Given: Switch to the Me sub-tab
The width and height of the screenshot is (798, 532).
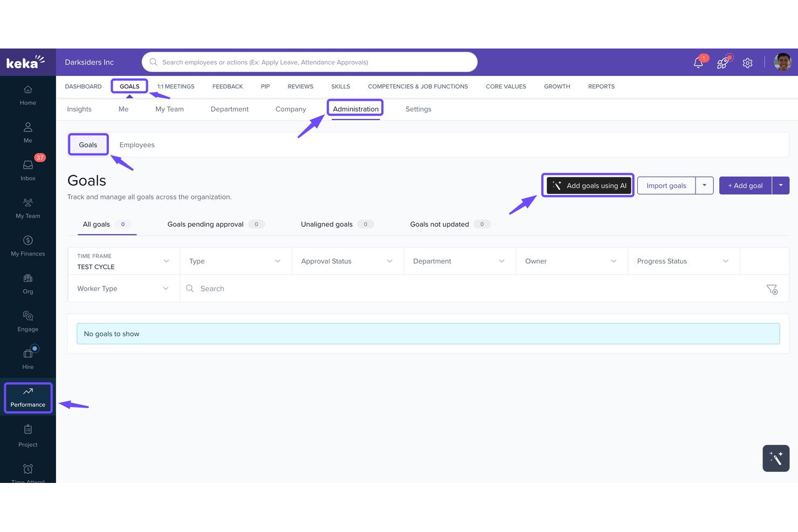Looking at the screenshot, I should click(x=123, y=109).
